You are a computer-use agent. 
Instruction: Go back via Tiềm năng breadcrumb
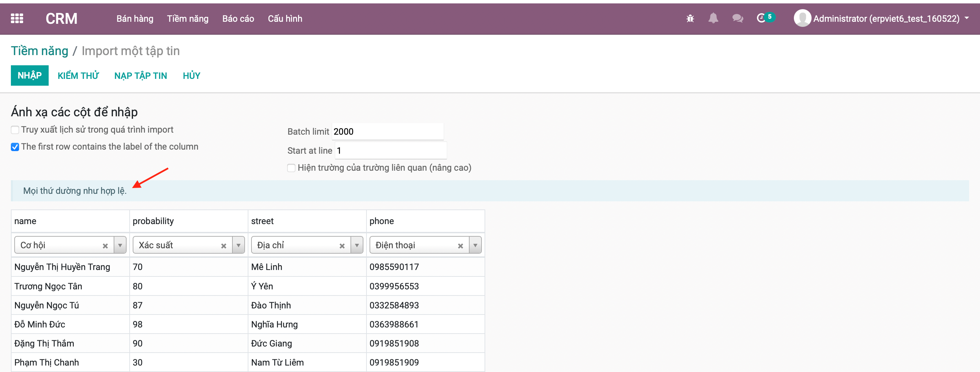click(39, 51)
